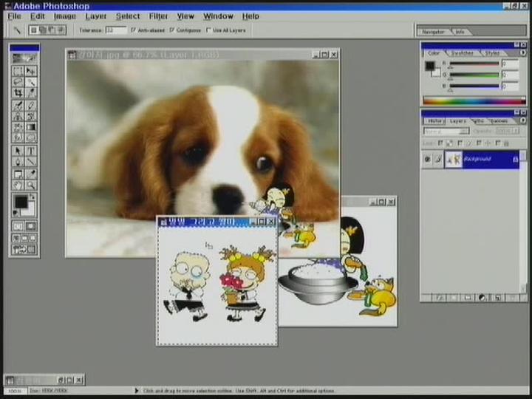Screen dimensions: 532x399
Task: Open the Edit menu
Action: (38, 16)
